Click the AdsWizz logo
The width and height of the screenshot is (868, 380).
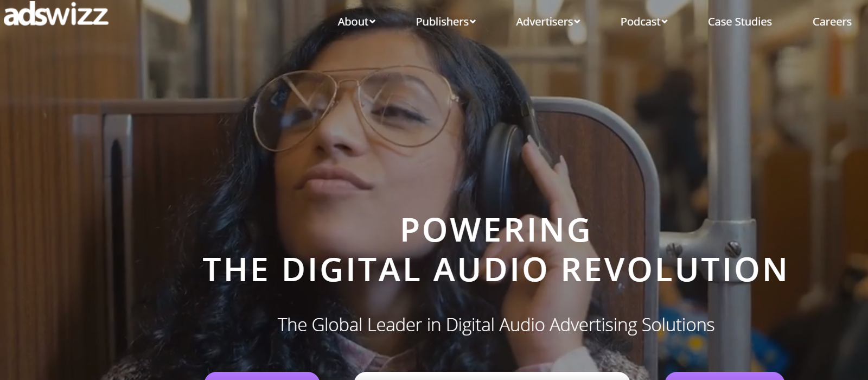pyautogui.click(x=56, y=14)
